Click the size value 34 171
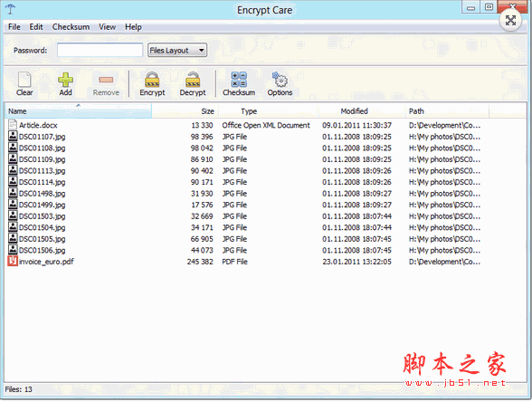This screenshot has width=532, height=402. pos(203,228)
